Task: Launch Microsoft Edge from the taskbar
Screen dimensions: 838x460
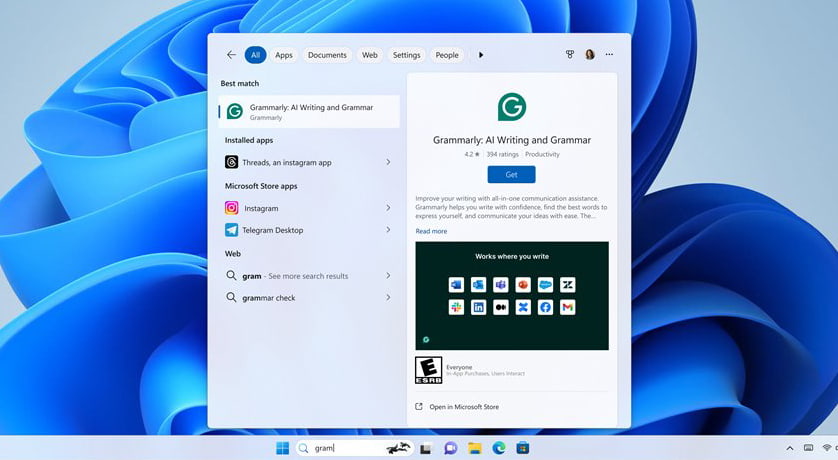Action: tap(499, 448)
